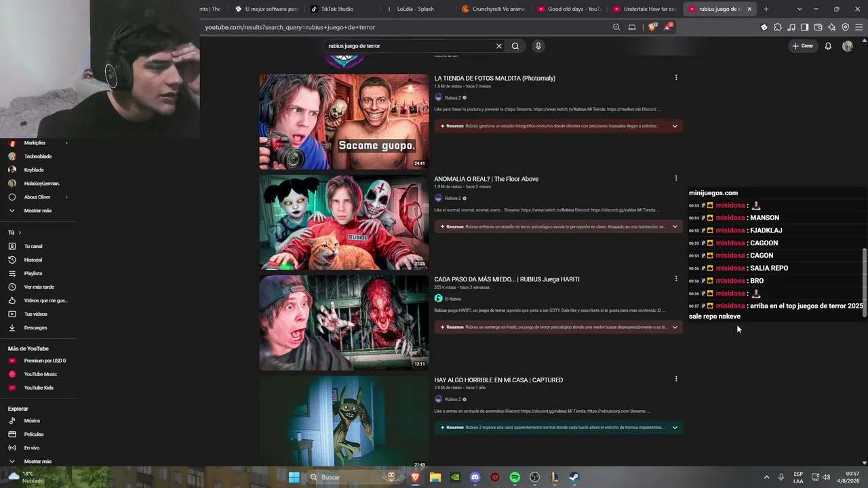Open Brave Rewards triangle icon

click(668, 27)
